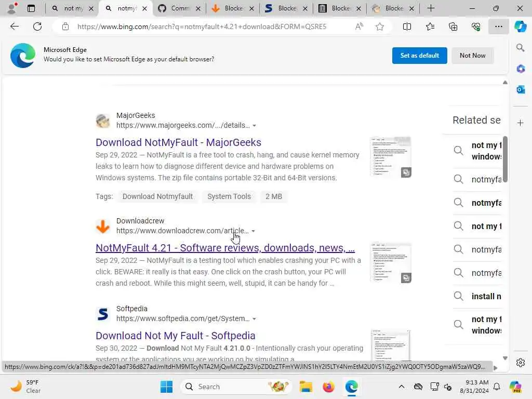This screenshot has width=532, height=399.
Task: Select related search 'install n'
Action: tap(486, 296)
